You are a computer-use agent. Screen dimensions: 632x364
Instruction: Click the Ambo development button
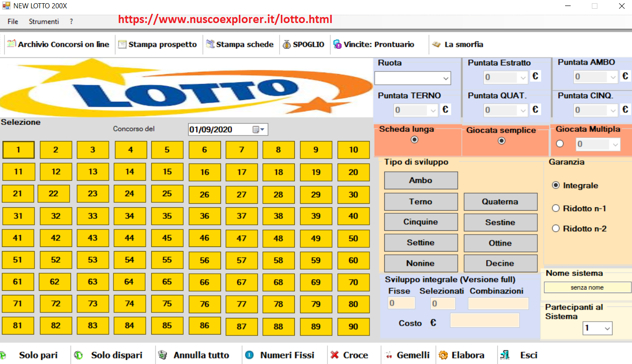coord(421,180)
